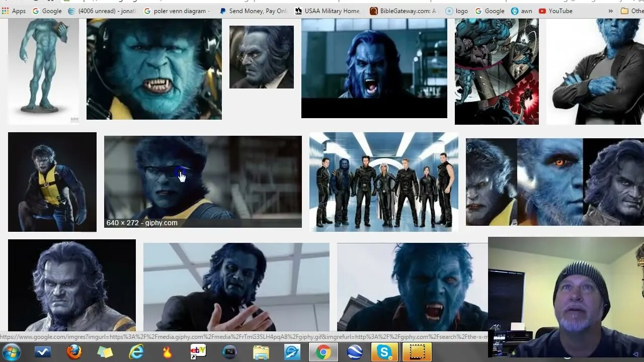
Task: Open the (4006 unread) mail bookmark
Action: 102,11
